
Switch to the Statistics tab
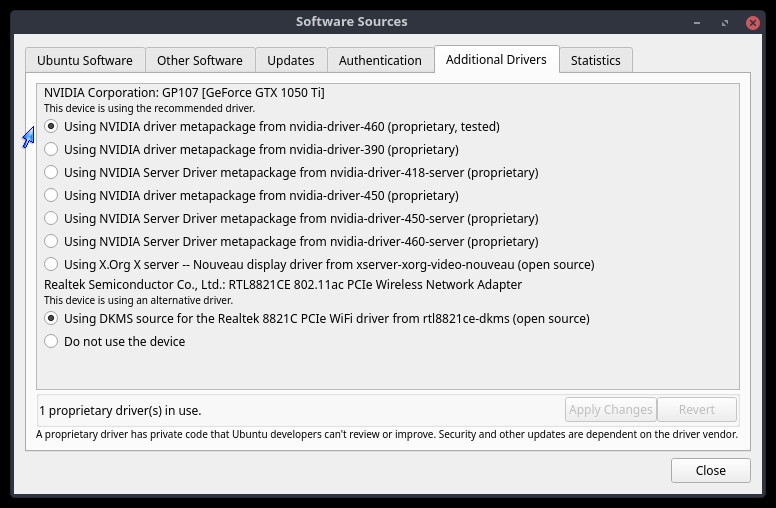coord(595,60)
